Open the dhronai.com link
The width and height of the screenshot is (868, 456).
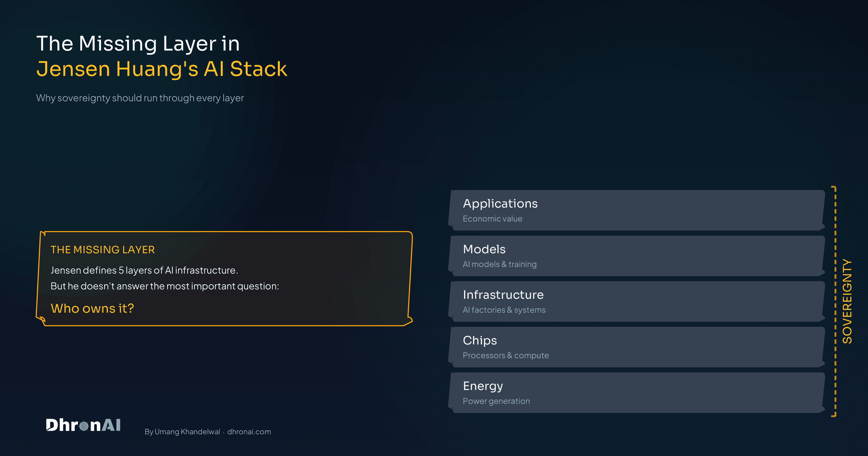pyautogui.click(x=249, y=432)
